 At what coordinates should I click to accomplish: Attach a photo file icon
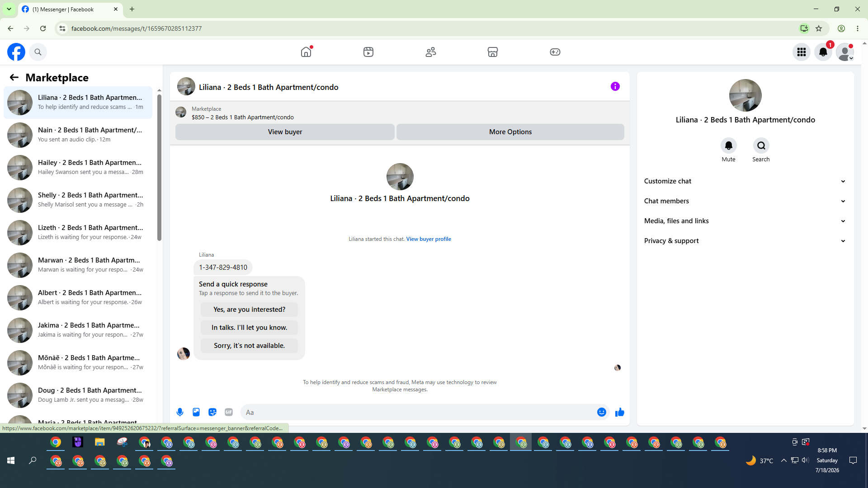pyautogui.click(x=196, y=412)
